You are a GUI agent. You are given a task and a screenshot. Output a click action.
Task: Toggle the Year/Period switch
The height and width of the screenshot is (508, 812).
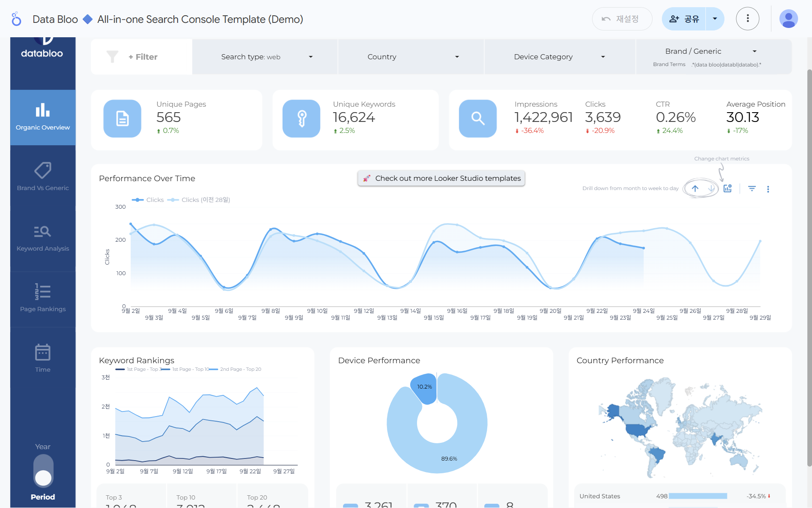[43, 471]
